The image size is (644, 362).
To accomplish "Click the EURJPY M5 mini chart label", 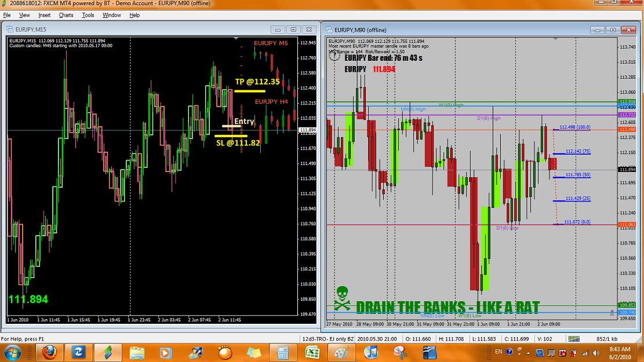I will pyautogui.click(x=271, y=43).
